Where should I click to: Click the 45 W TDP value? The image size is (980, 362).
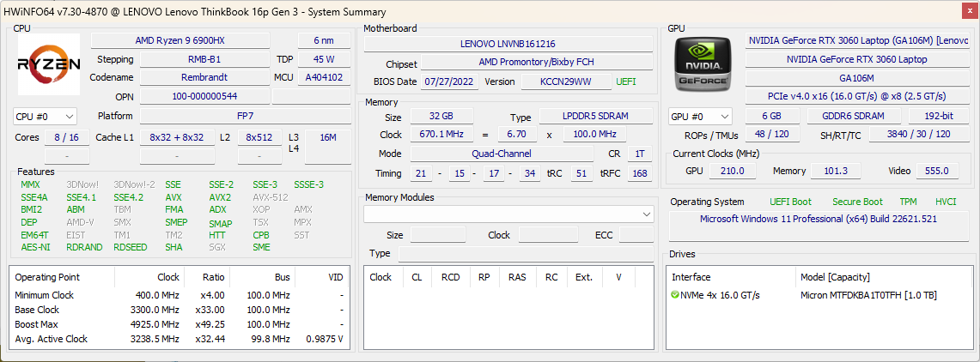pos(324,59)
